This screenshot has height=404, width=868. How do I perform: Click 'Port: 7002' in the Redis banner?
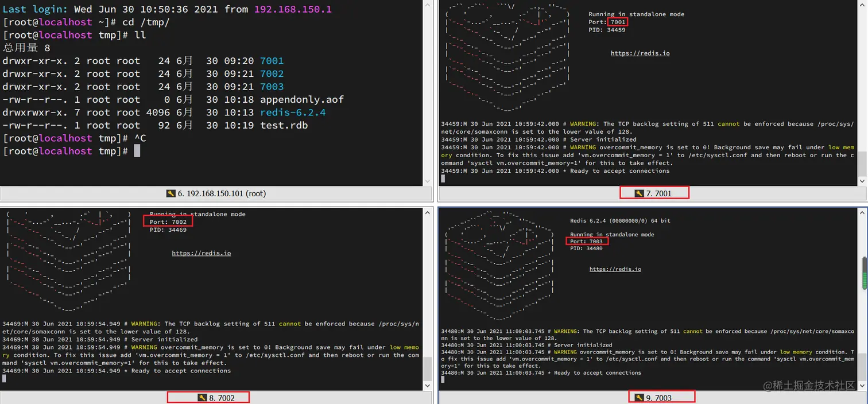pos(168,222)
